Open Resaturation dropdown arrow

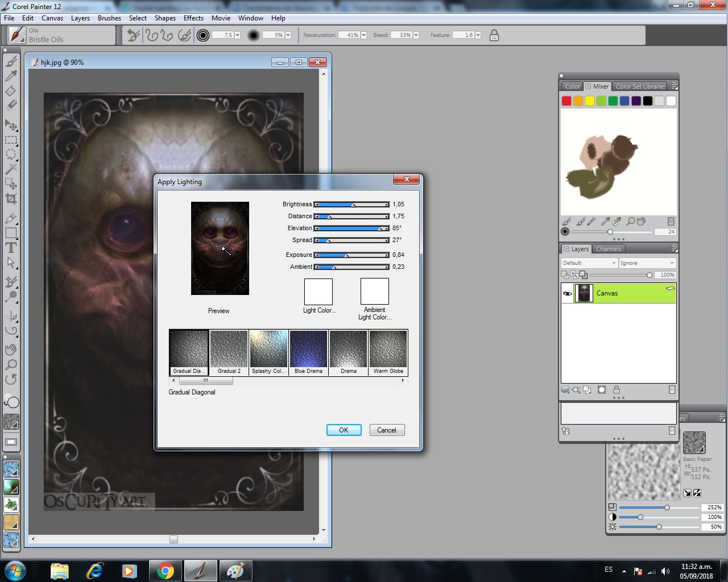tap(363, 35)
